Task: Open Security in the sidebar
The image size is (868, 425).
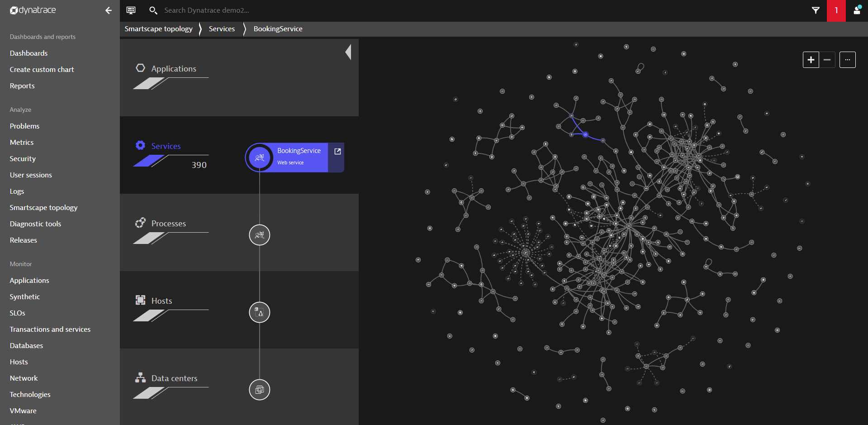Action: pyautogui.click(x=23, y=159)
